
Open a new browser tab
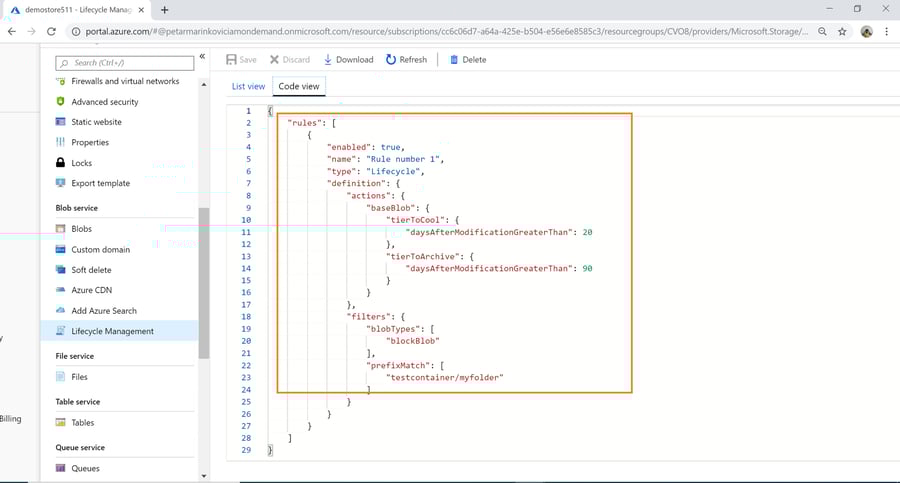(x=164, y=10)
